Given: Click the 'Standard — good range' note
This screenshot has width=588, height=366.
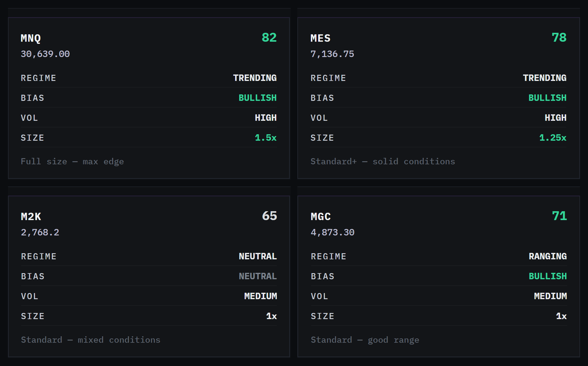Looking at the screenshot, I should coord(365,340).
